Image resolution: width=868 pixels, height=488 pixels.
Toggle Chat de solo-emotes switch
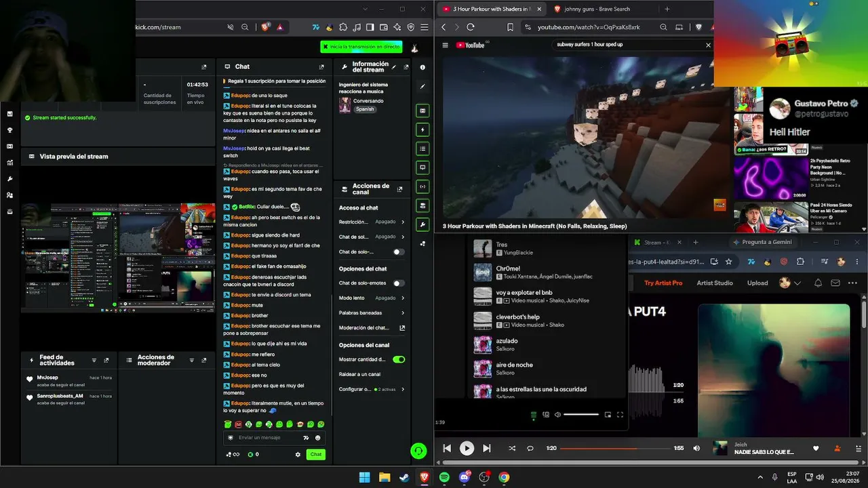click(x=399, y=283)
